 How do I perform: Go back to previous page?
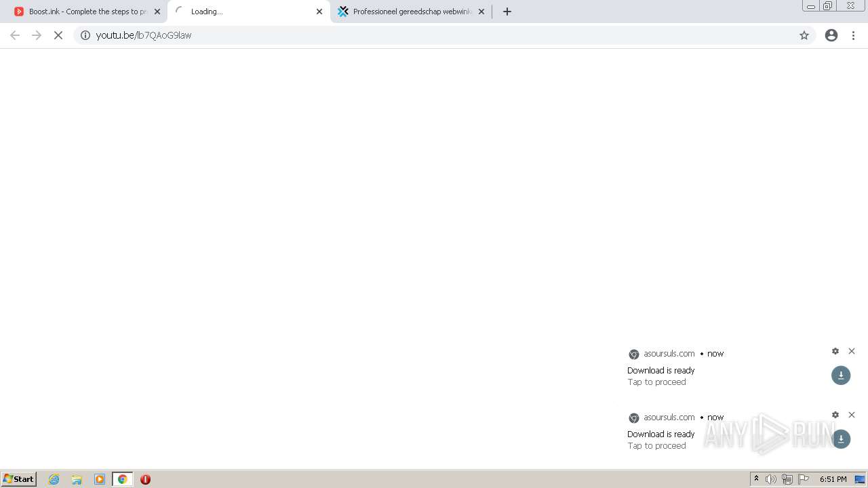[15, 35]
